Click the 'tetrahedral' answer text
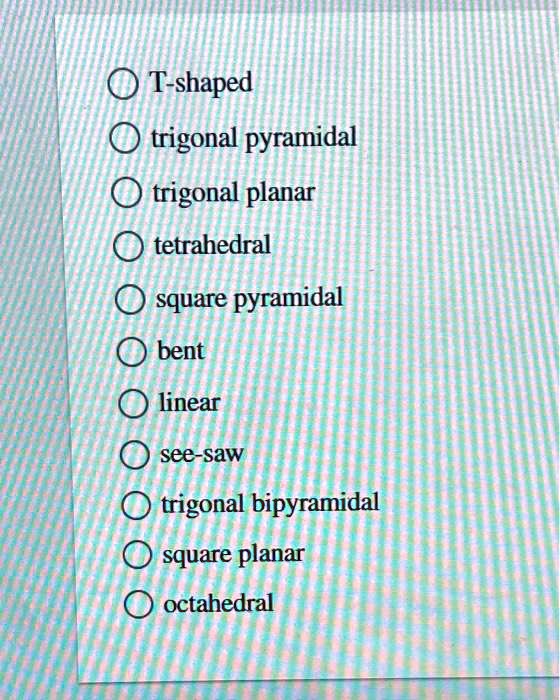Image resolution: width=560 pixels, height=700 pixels. pyautogui.click(x=213, y=245)
